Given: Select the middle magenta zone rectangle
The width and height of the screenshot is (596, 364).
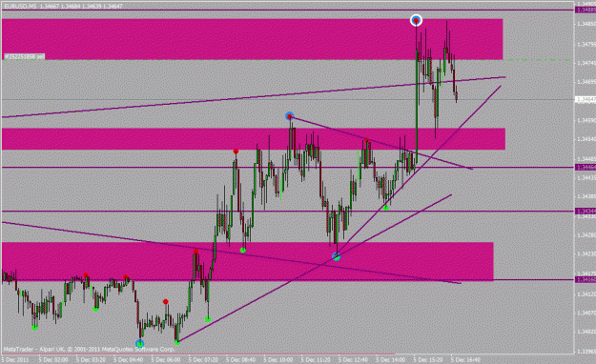Looking at the screenshot, I should tap(254, 139).
